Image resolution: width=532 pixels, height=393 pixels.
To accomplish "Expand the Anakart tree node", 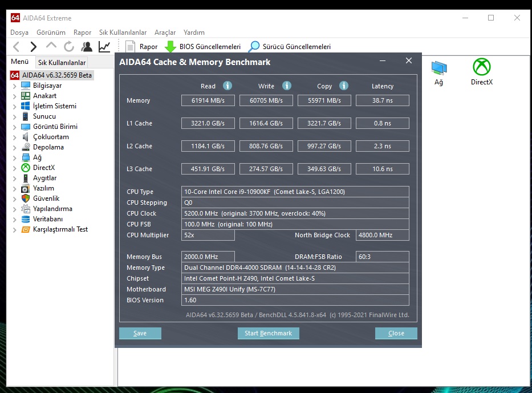I will 15,96.
